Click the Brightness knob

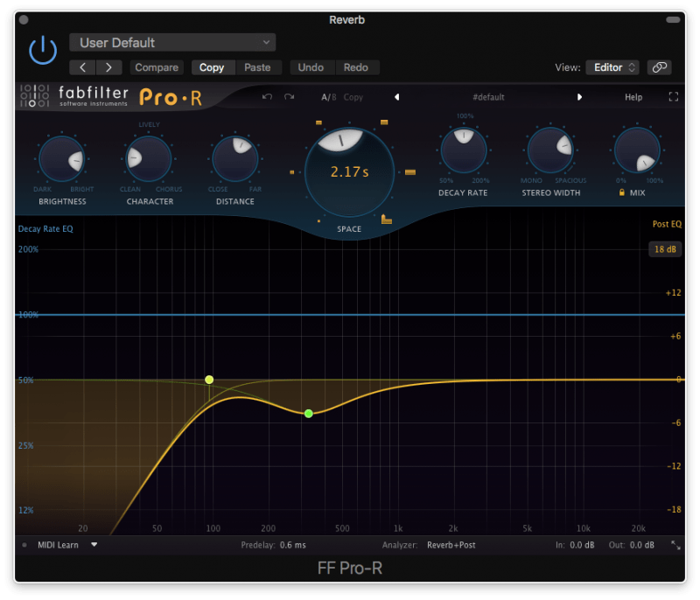tap(62, 159)
